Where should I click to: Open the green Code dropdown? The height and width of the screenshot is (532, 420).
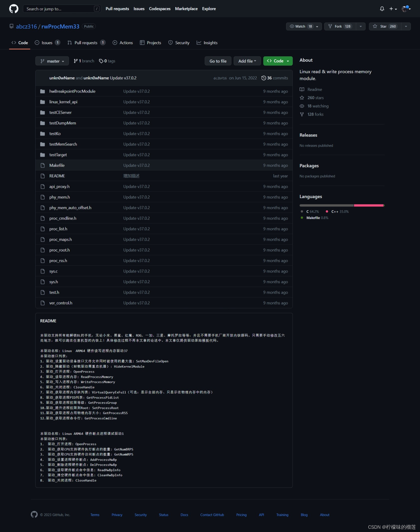(278, 61)
